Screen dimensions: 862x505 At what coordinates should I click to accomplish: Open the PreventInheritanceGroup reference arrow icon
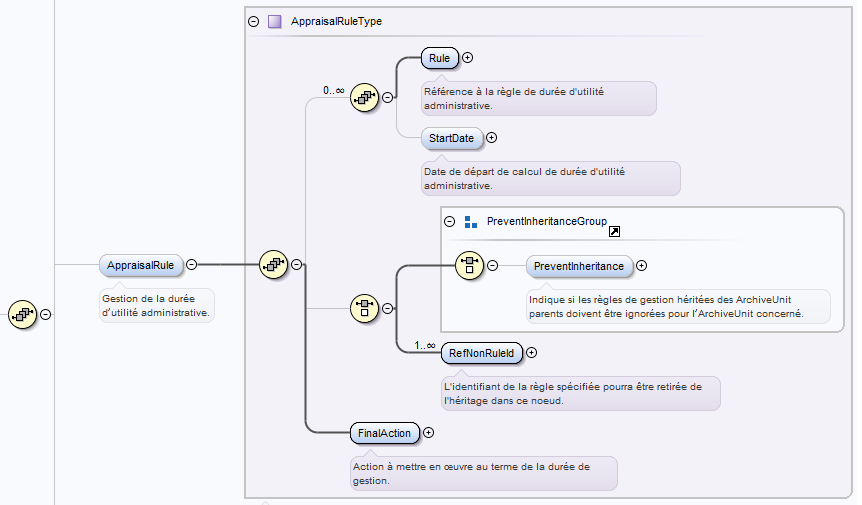click(x=614, y=232)
